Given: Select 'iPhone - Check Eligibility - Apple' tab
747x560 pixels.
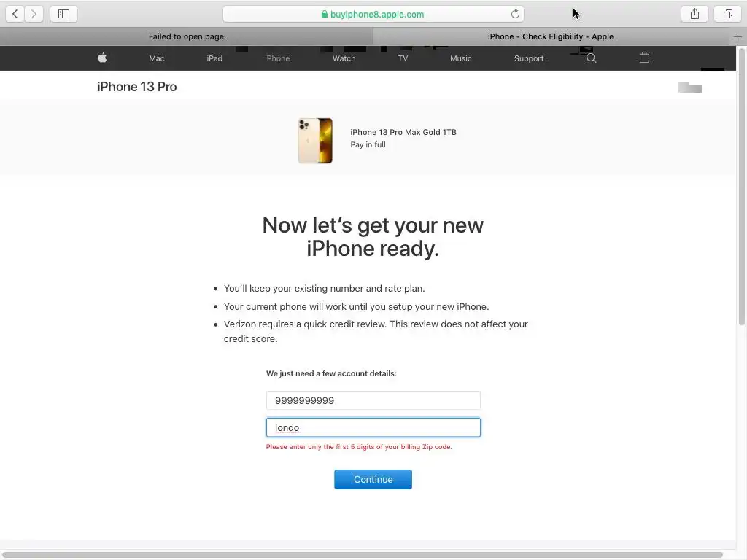Looking at the screenshot, I should click(x=551, y=36).
